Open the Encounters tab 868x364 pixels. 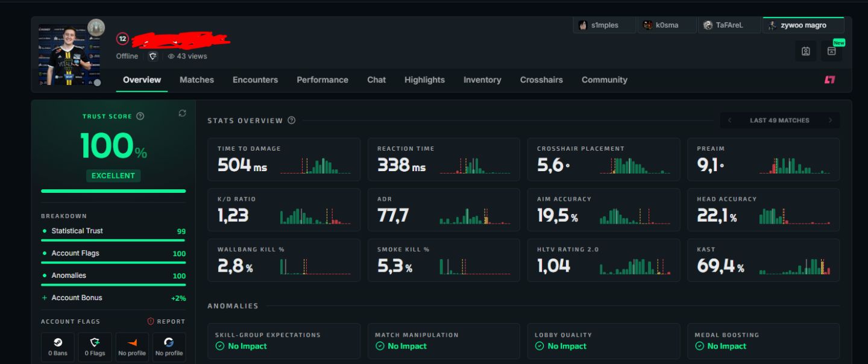click(x=255, y=80)
